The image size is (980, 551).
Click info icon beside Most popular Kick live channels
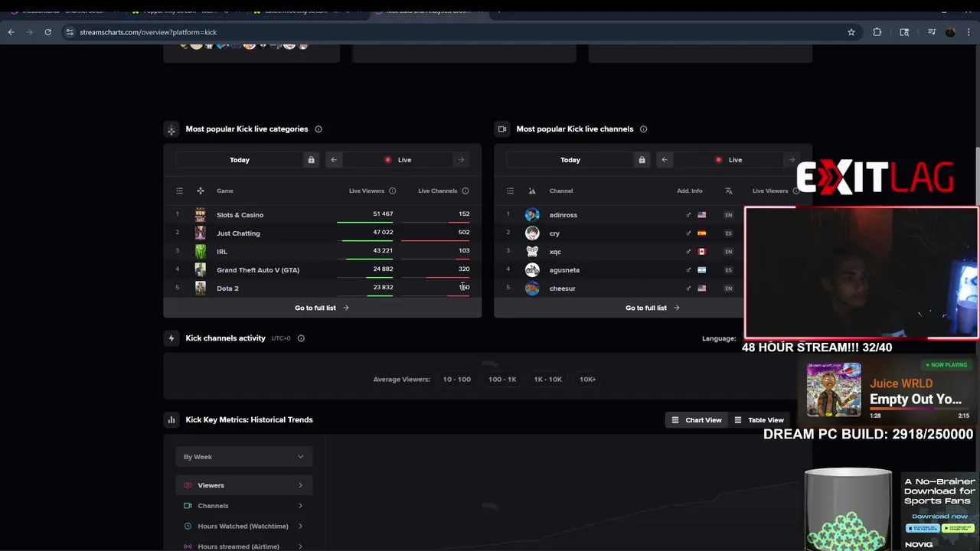point(643,129)
